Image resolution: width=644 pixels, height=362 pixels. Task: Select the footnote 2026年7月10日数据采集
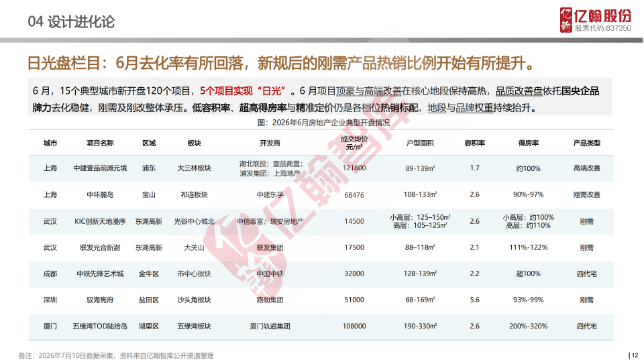76,356
